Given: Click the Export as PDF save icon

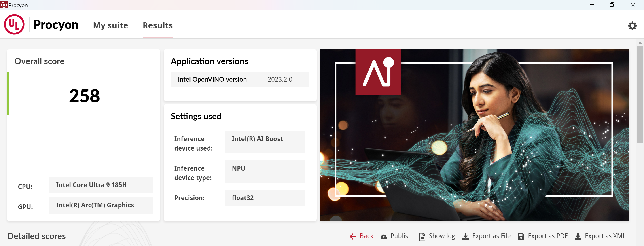Looking at the screenshot, I should click(x=521, y=237).
